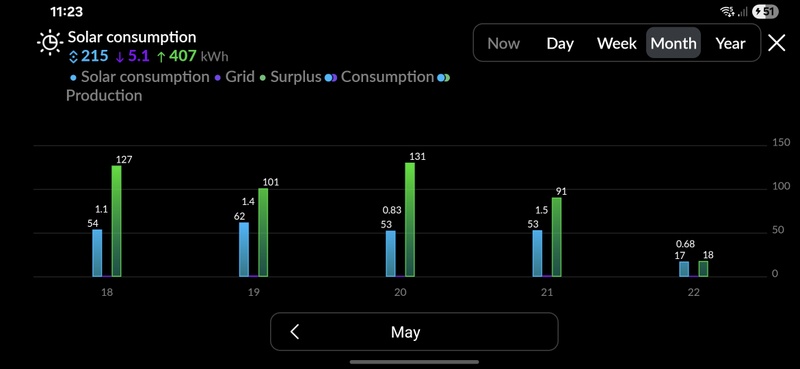Viewport: 800px width, 369px height.
Task: Tap the Wi-Fi status icon
Action: [x=727, y=12]
